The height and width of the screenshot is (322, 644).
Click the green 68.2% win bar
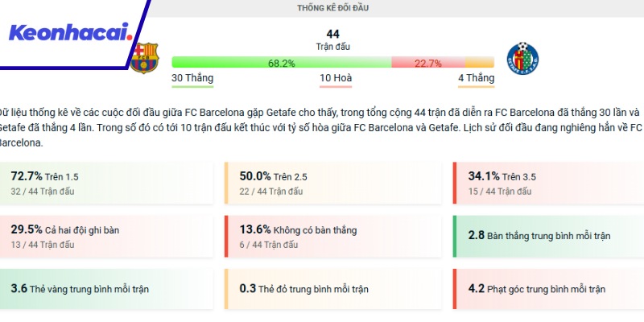pos(281,63)
